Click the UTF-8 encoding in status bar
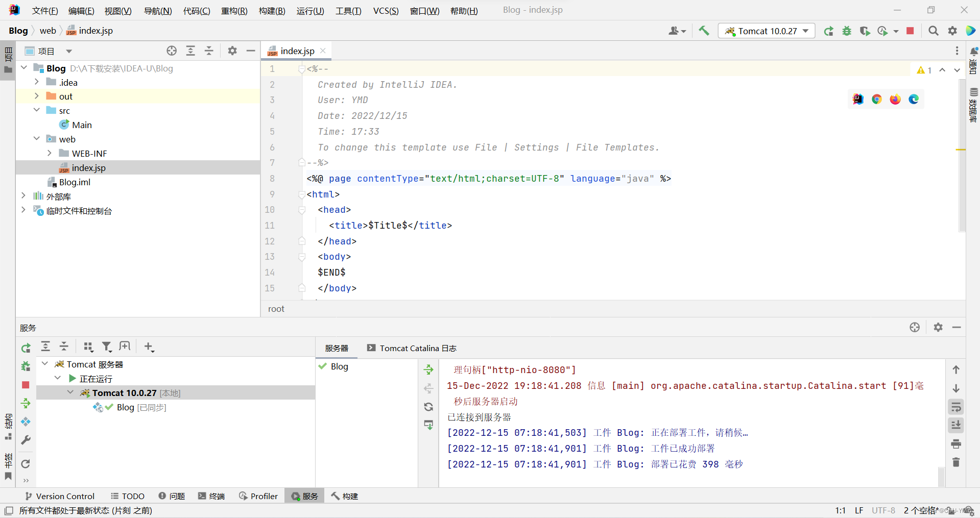The height and width of the screenshot is (518, 980). point(883,510)
